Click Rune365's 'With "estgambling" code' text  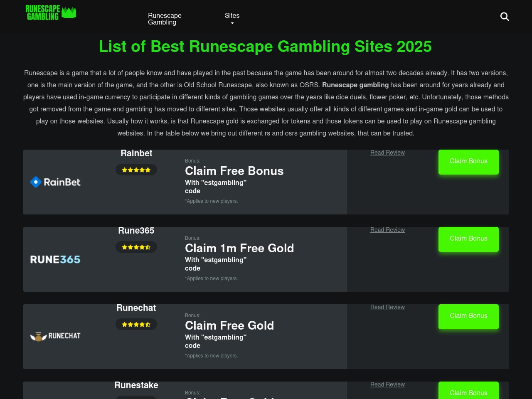coord(216,264)
